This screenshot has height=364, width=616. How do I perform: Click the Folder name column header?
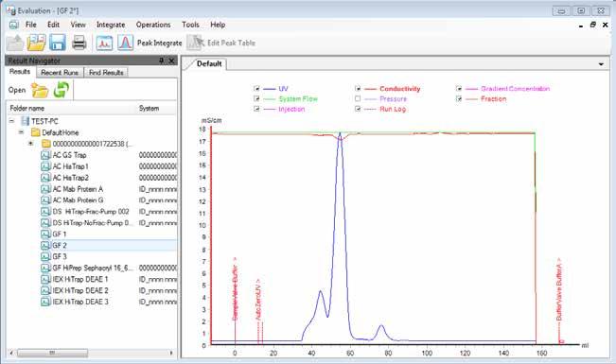click(x=27, y=109)
